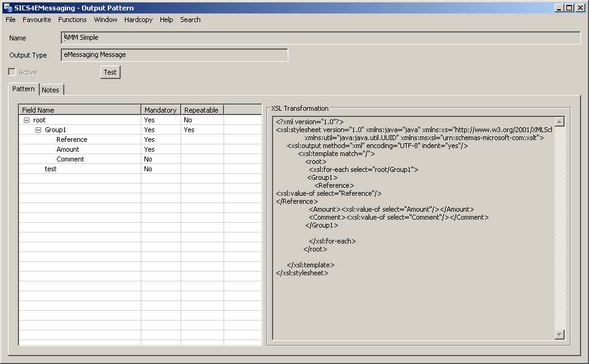Click the Name input field
Viewport: 589px width, 364px height.
pos(320,38)
